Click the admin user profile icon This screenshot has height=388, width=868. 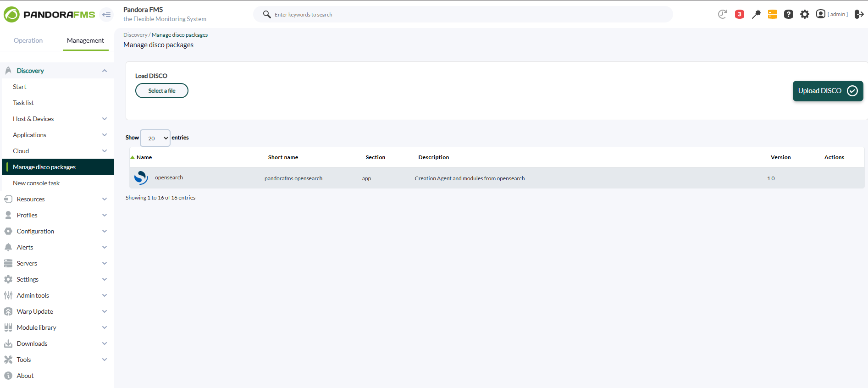pos(821,14)
